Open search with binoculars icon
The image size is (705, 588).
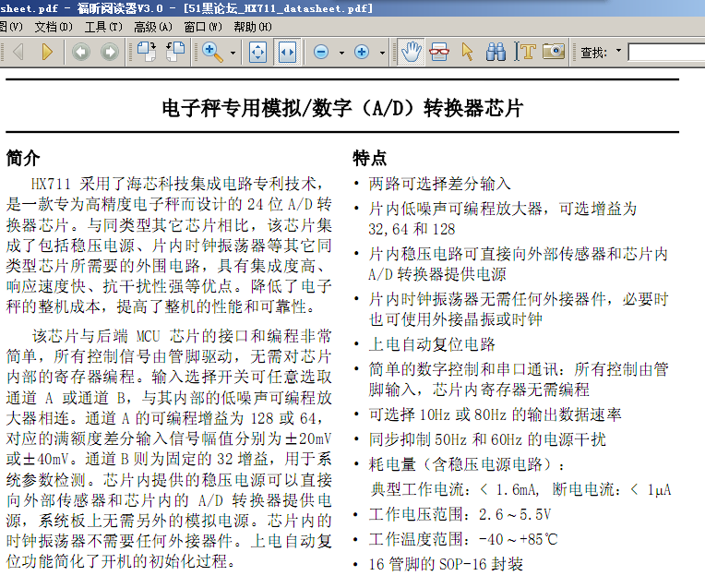coord(496,52)
